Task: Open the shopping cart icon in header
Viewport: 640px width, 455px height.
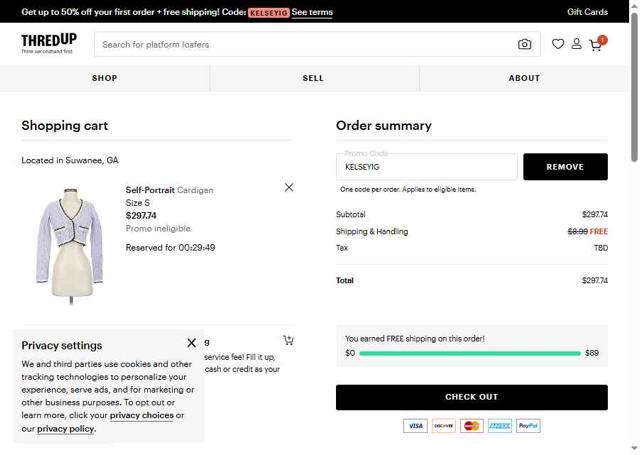Action: point(596,44)
